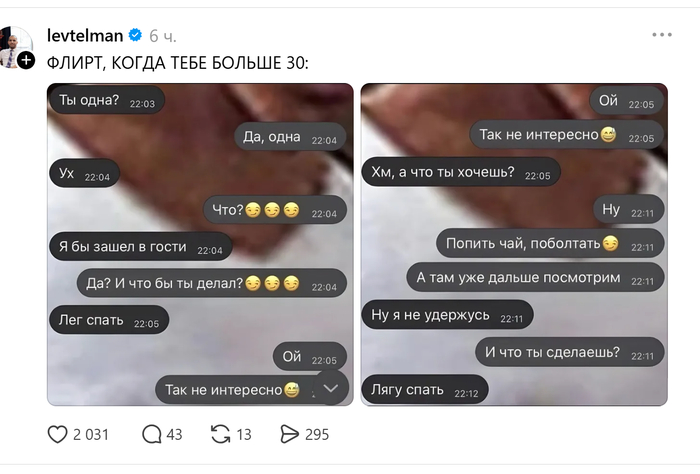The image size is (700, 474).
Task: Like the post via heart icon
Action: [57, 434]
